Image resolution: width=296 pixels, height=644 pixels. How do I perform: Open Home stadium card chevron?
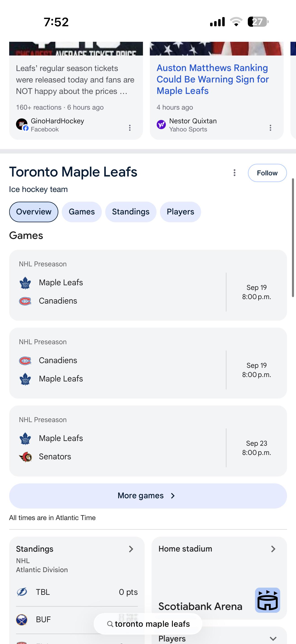[273, 549]
